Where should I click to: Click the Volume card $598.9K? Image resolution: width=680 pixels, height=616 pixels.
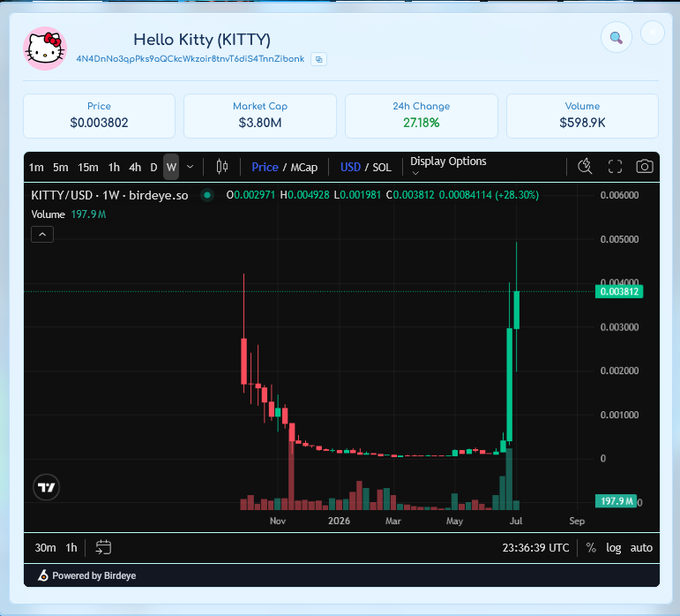click(x=582, y=116)
